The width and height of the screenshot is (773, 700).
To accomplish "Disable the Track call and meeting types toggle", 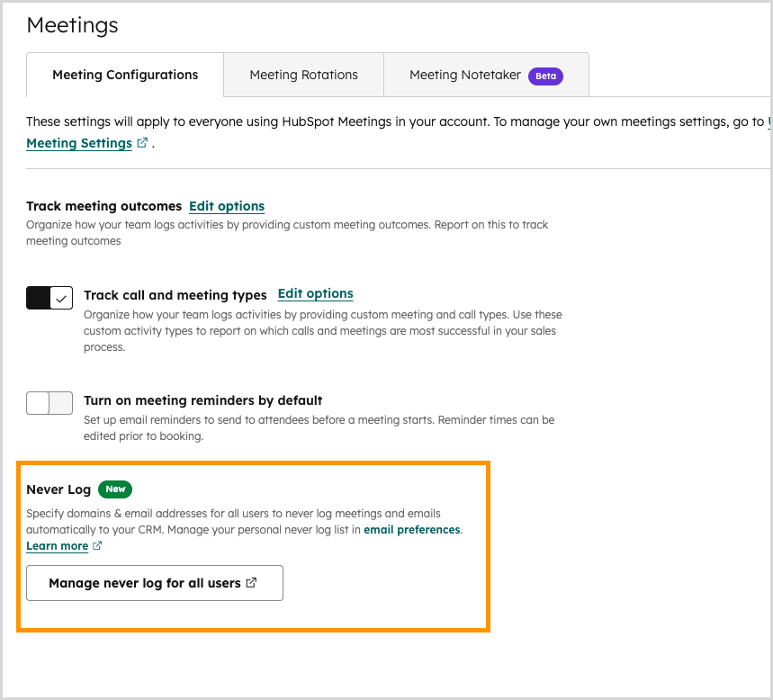I will [x=49, y=297].
